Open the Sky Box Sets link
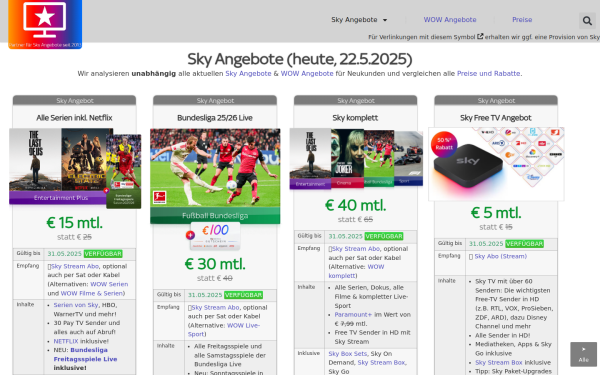 pos(348,354)
